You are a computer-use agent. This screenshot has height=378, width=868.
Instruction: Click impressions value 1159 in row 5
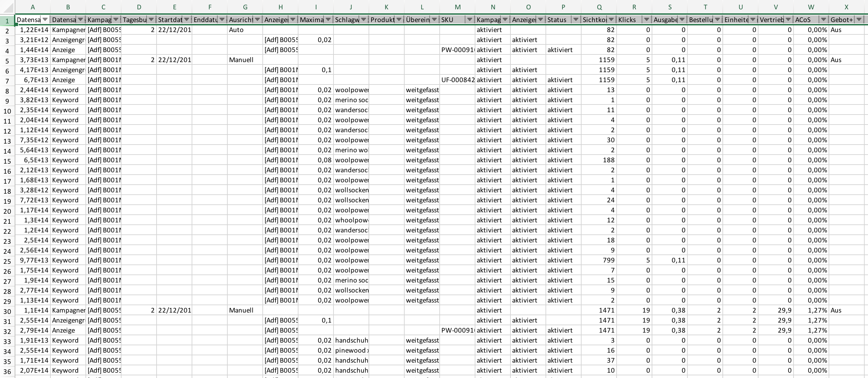[599, 60]
